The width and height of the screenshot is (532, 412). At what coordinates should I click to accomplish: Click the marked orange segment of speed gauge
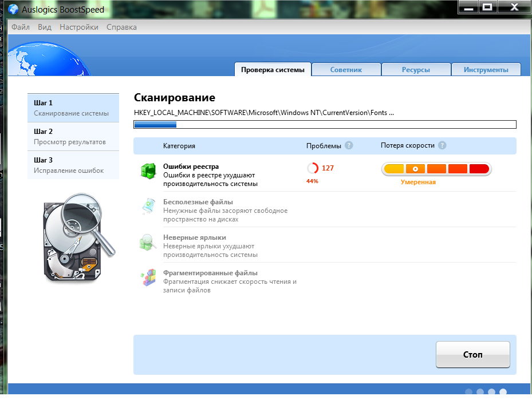pos(415,169)
